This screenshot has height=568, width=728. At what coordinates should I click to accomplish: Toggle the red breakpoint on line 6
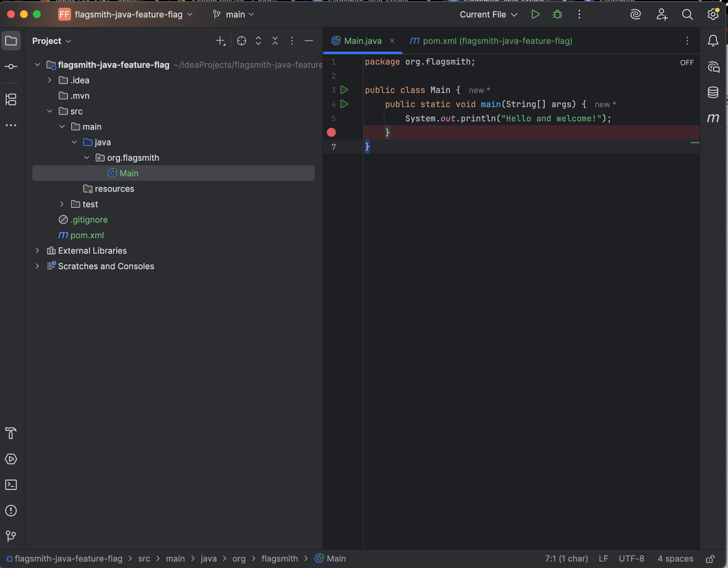331,132
